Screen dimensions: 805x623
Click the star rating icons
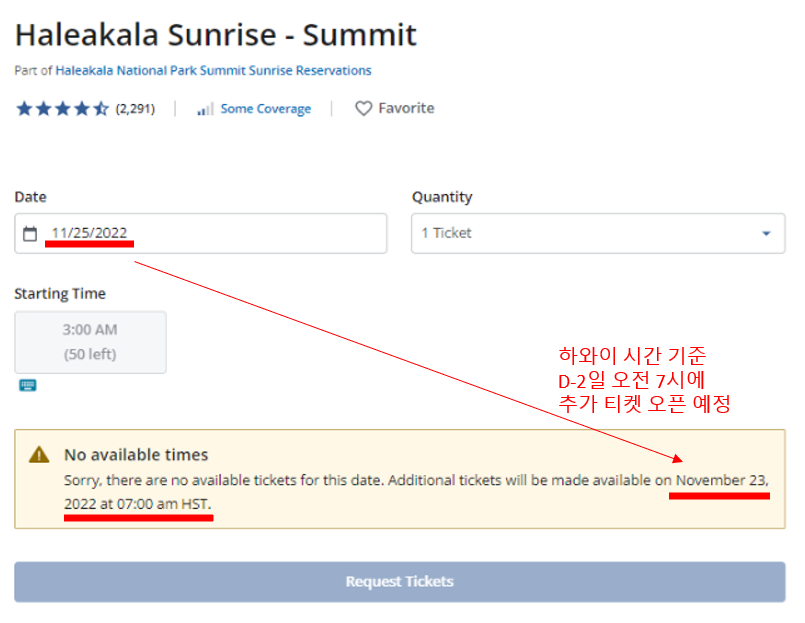tap(63, 108)
